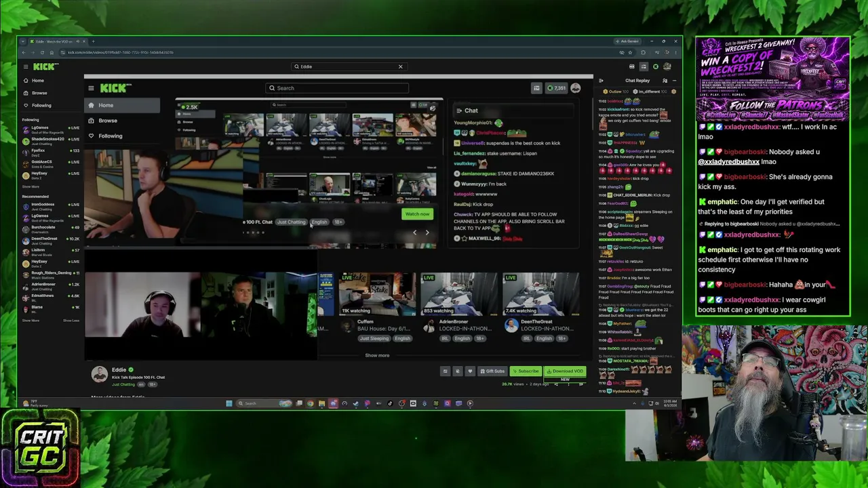Click the Recommended section heading in sidebar
Viewport: 868px width, 488px height.
(35, 197)
